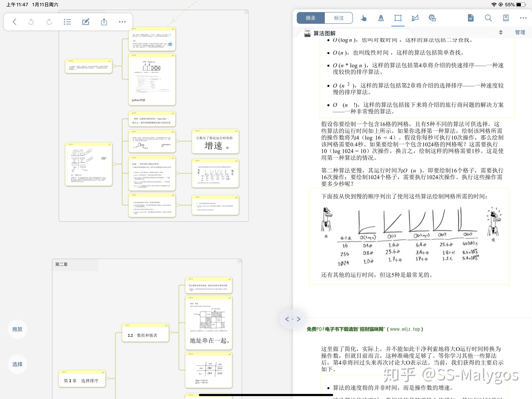Toggle the 拖放 drag mode button

tap(17, 329)
